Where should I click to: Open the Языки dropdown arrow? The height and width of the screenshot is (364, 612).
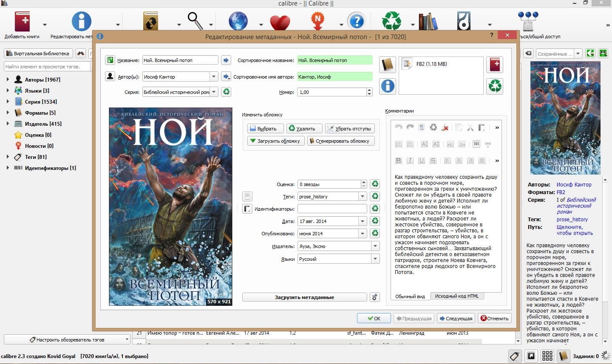click(375, 259)
